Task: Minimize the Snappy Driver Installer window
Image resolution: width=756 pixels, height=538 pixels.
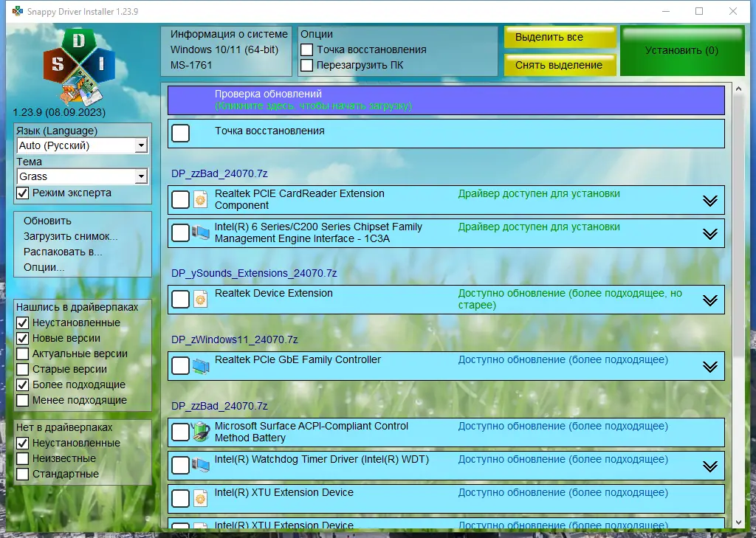Action: 666,11
